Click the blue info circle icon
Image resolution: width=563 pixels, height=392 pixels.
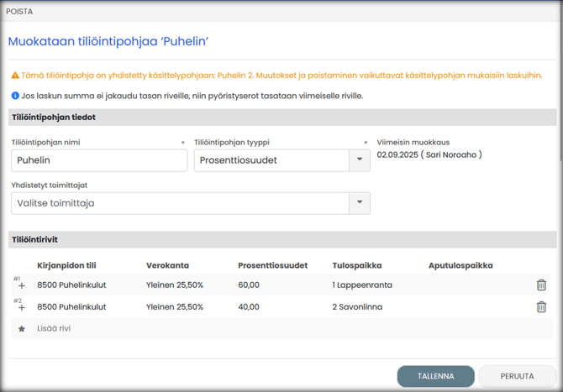pyautogui.click(x=15, y=96)
